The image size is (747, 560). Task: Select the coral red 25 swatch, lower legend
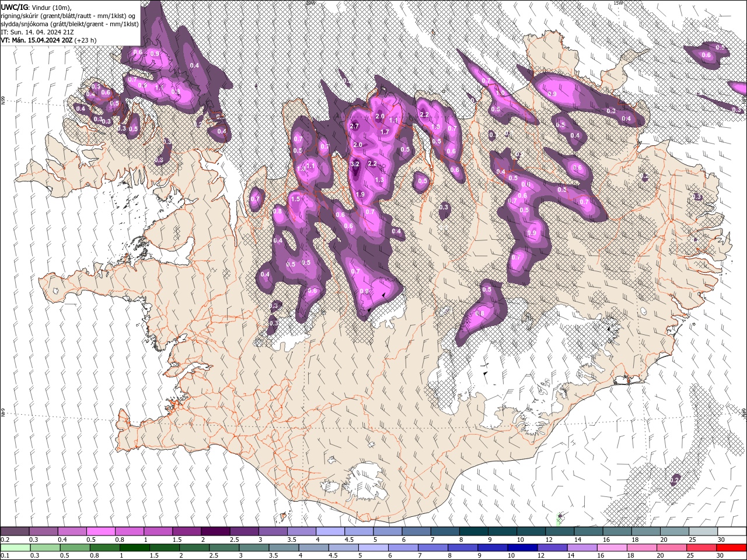click(x=702, y=547)
